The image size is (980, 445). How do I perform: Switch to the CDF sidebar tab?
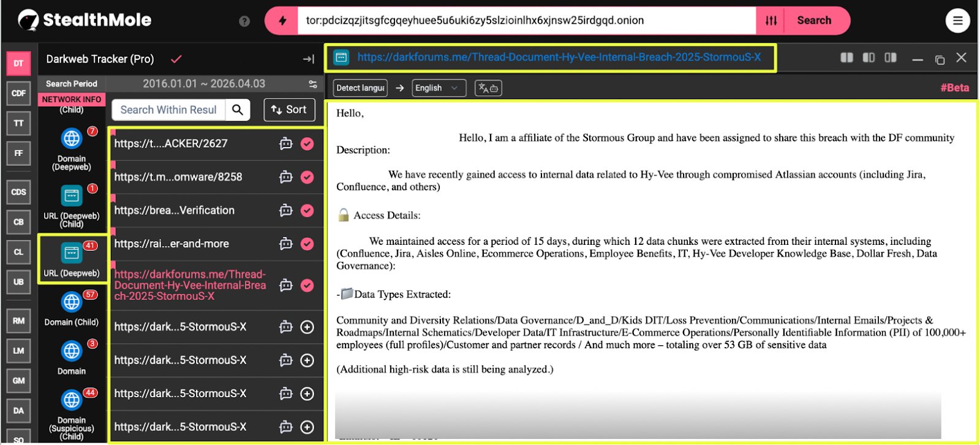19,93
